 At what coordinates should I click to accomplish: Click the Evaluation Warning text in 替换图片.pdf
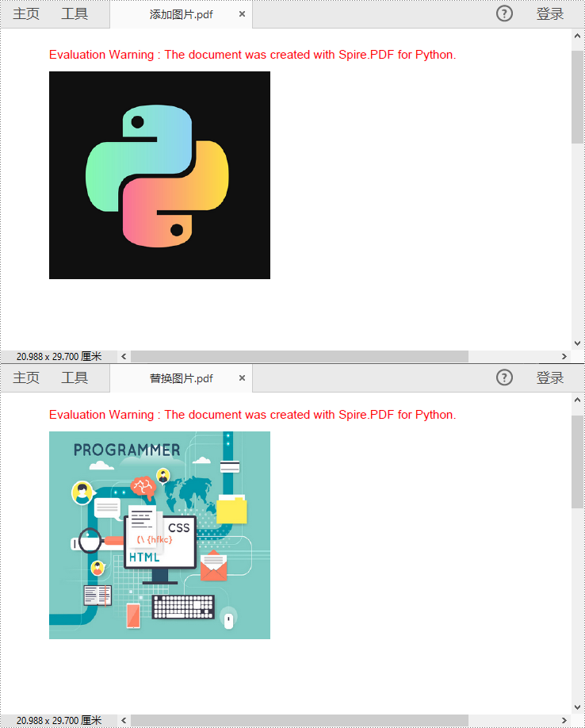[x=252, y=415]
